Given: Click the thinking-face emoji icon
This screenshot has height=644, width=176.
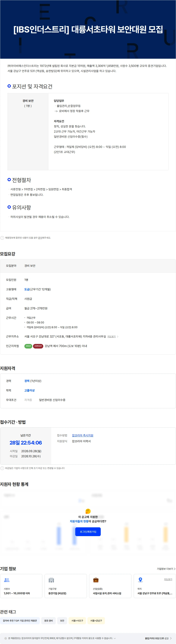Looking at the screenshot, I should (x=88, y=511).
